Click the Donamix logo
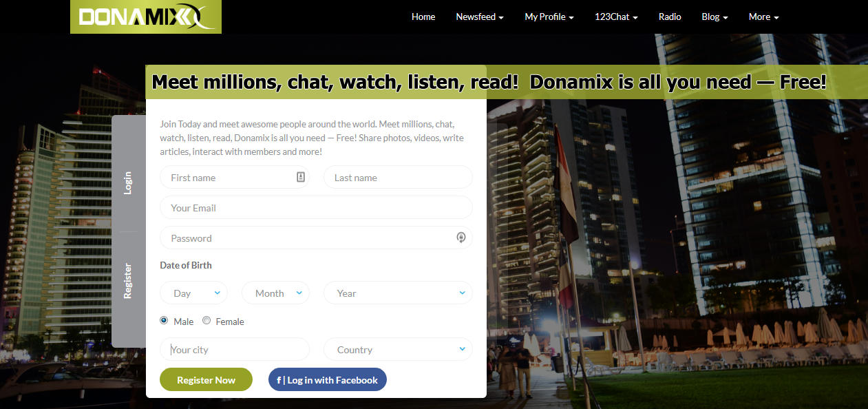Viewport: 868px width, 409px height. [x=146, y=17]
